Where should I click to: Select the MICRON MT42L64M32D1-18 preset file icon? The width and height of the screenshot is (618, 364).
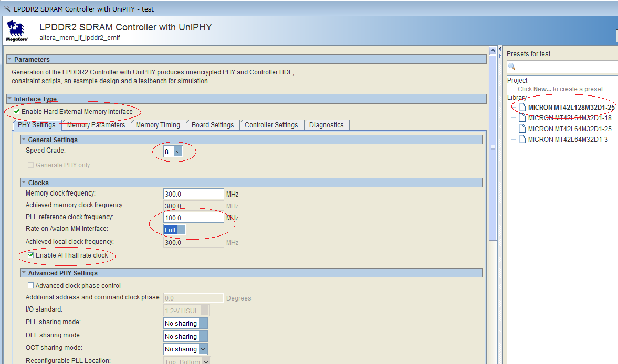point(522,117)
